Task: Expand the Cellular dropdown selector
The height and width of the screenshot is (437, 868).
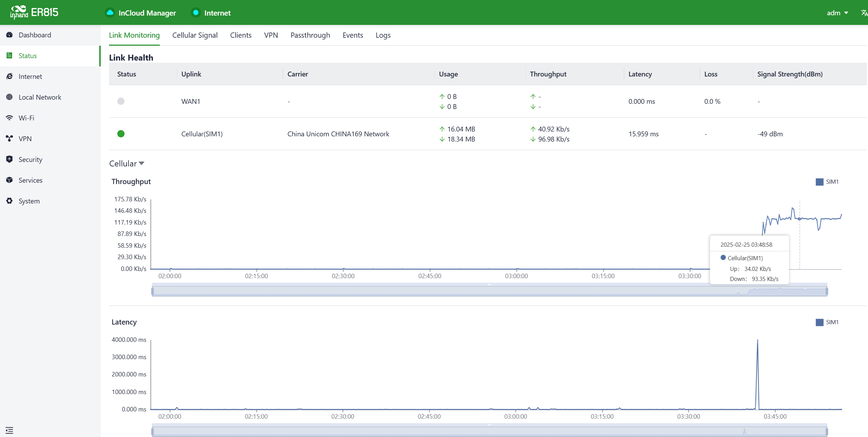Action: point(127,164)
